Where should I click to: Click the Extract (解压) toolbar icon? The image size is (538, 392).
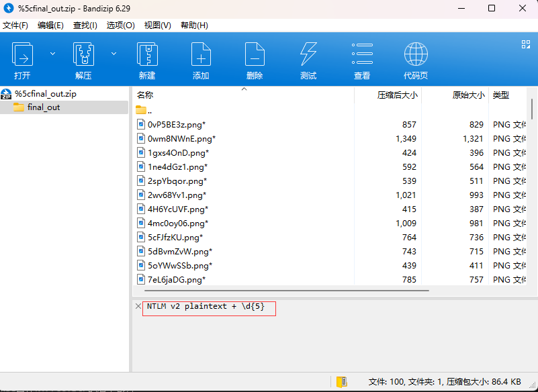pos(83,54)
